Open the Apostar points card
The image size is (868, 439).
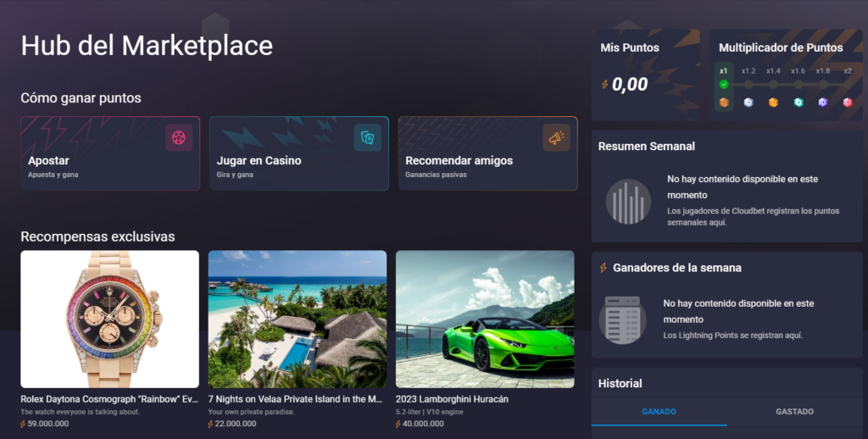click(110, 153)
